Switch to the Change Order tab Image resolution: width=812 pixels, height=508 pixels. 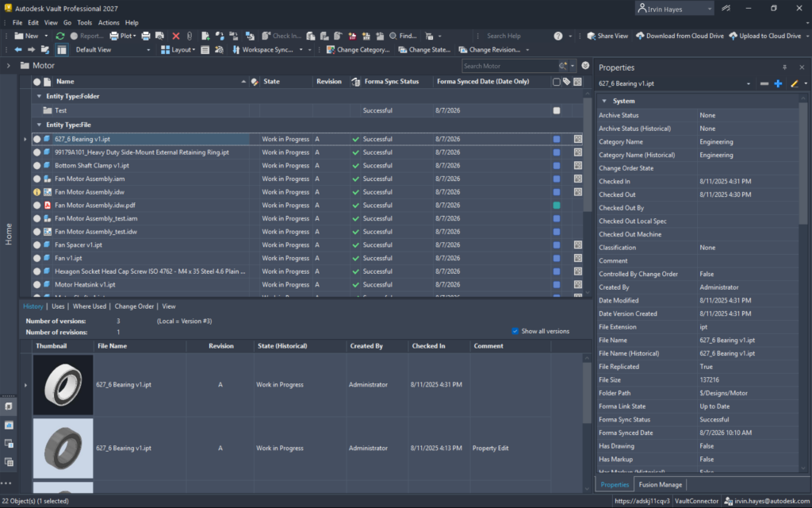pyautogui.click(x=134, y=306)
